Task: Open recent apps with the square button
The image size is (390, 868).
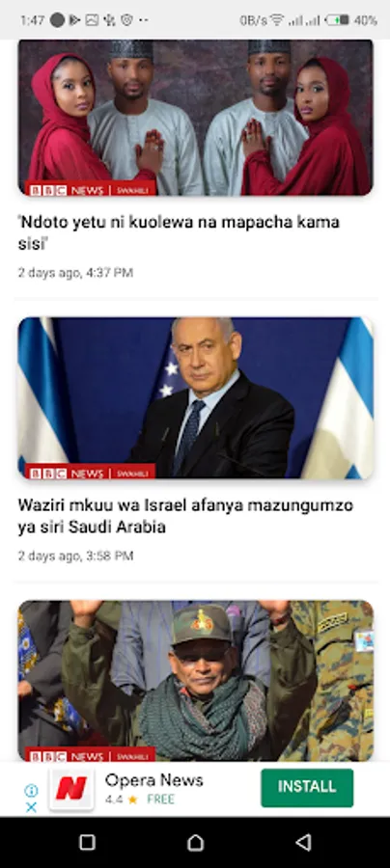Action: (x=87, y=842)
